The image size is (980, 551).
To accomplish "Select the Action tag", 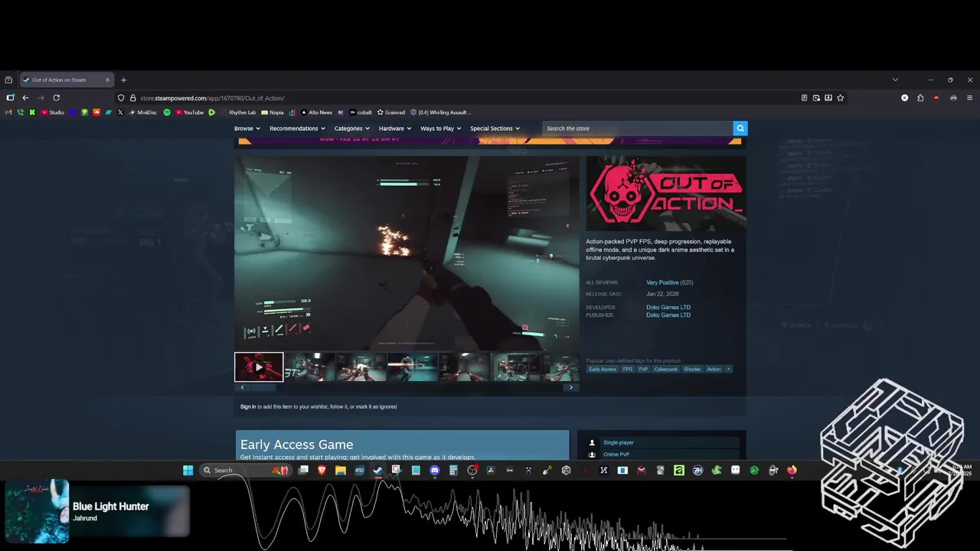I will 714,370.
